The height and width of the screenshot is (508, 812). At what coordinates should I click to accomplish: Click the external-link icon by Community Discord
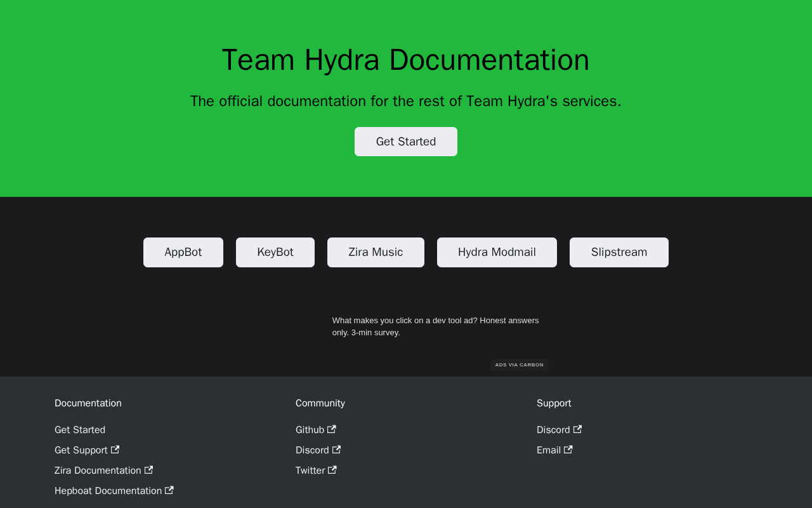[x=336, y=450]
